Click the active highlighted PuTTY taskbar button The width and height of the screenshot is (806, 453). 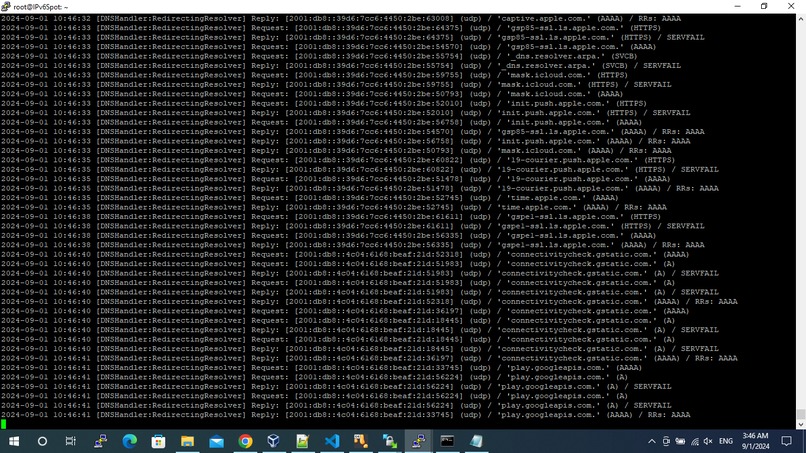(418, 441)
